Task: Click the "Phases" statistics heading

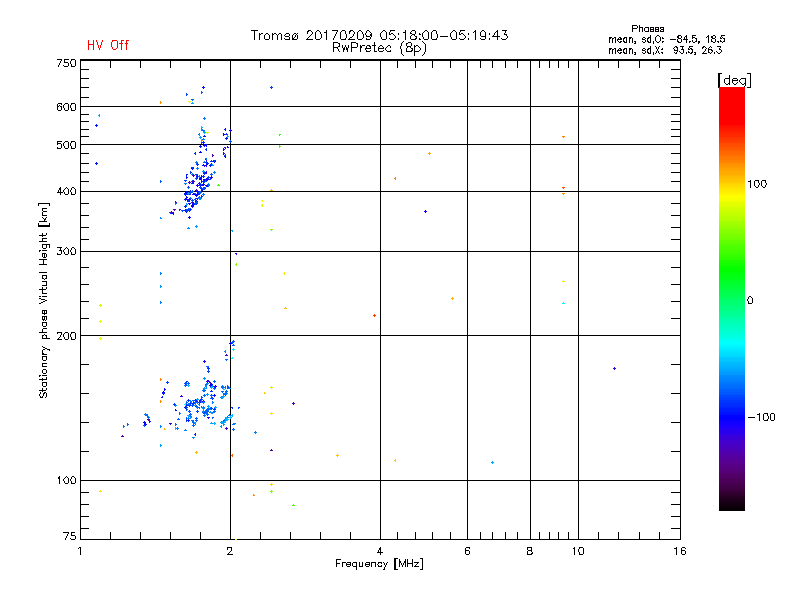Action: 647,29
